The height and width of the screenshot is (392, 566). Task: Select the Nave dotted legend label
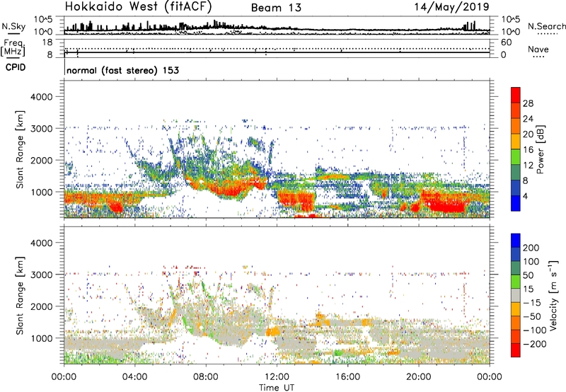[542, 49]
